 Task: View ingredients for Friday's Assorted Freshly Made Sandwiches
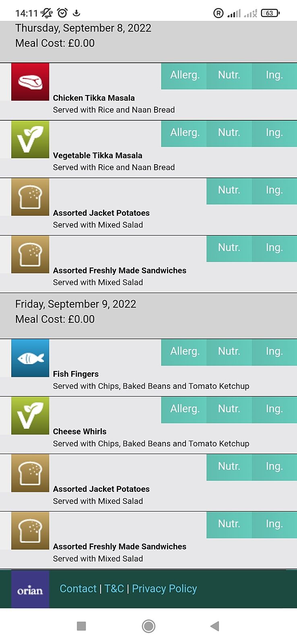click(274, 524)
